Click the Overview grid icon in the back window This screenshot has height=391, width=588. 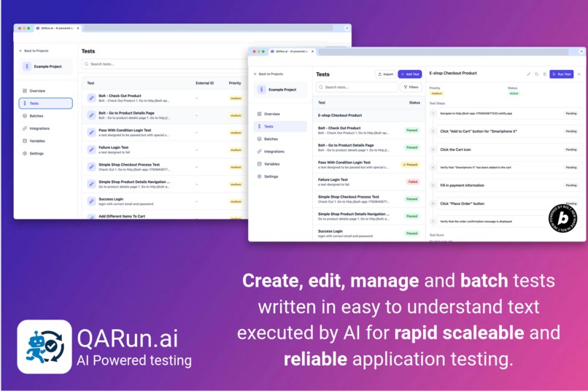(25, 90)
